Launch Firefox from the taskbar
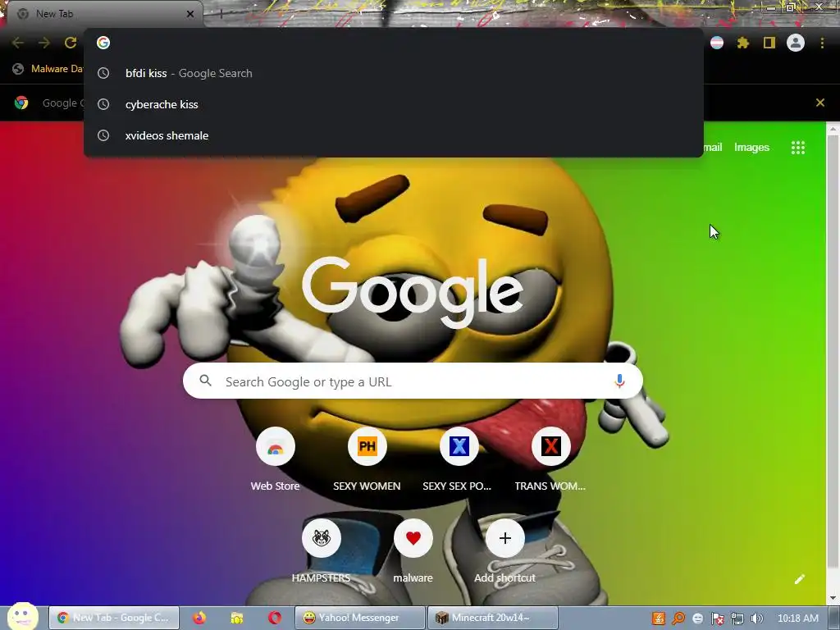840x630 pixels. coord(199,618)
